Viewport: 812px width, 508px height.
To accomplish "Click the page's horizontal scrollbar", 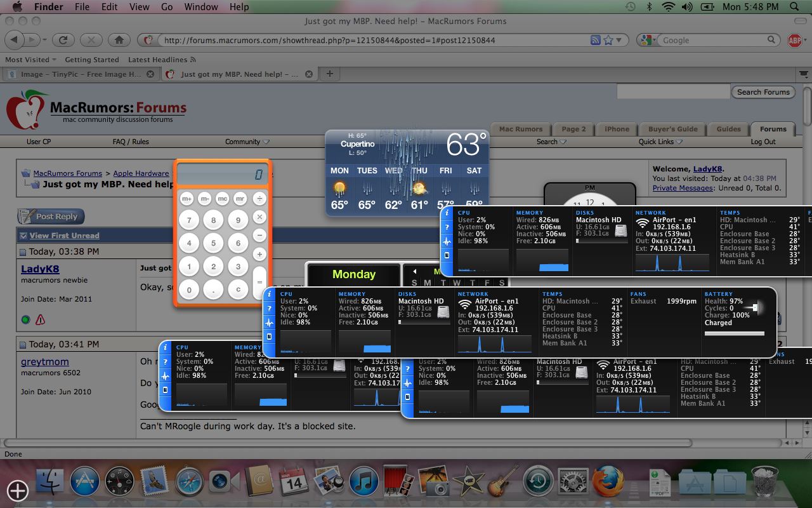I will point(346,443).
